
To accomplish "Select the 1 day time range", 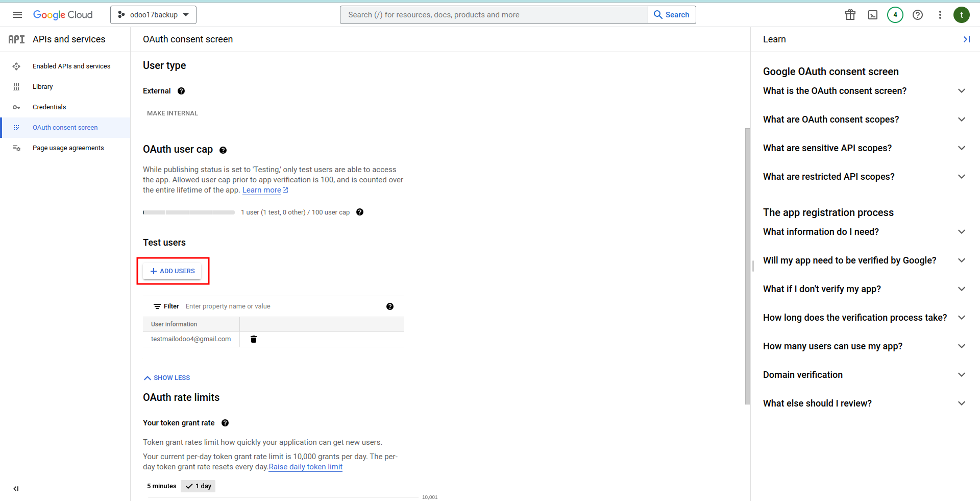I will [198, 486].
